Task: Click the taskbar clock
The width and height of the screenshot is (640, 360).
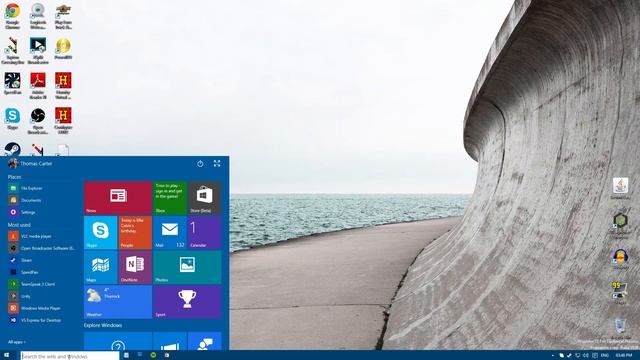Action: click(624, 356)
